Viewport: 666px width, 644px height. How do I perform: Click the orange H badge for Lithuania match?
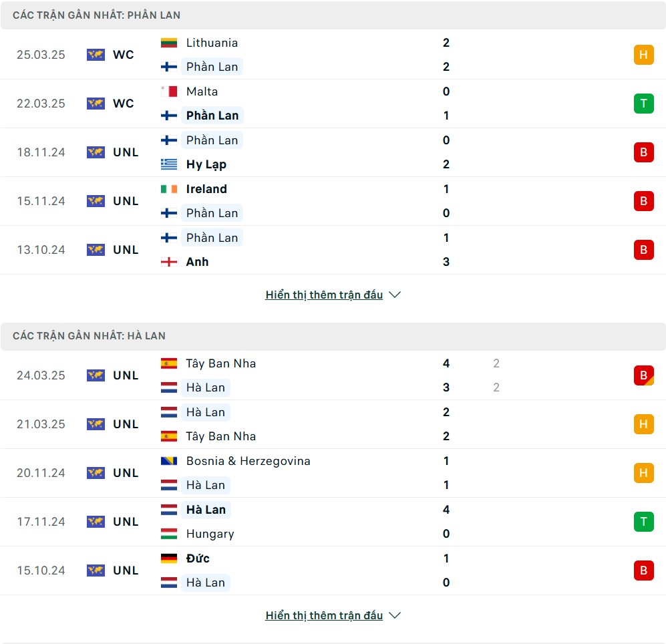[643, 55]
